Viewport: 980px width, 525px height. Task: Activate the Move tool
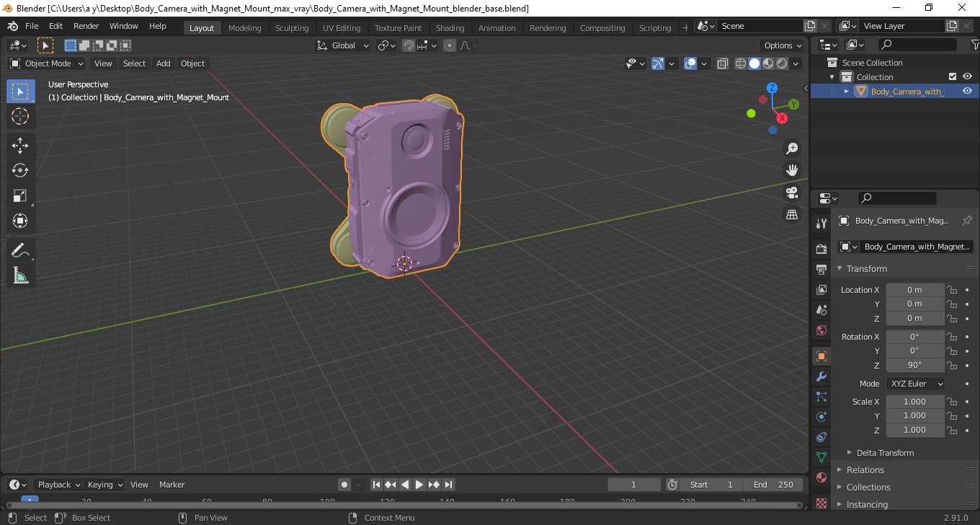20,146
